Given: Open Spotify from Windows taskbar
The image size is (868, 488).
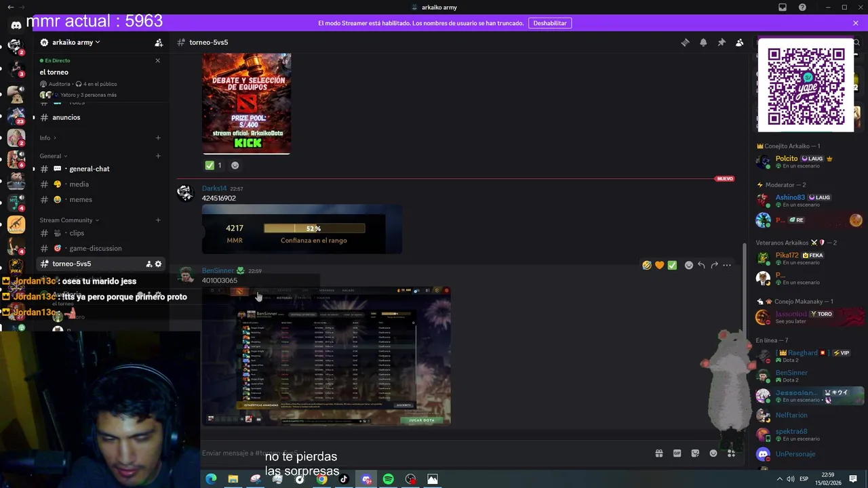Looking at the screenshot, I should 388,479.
